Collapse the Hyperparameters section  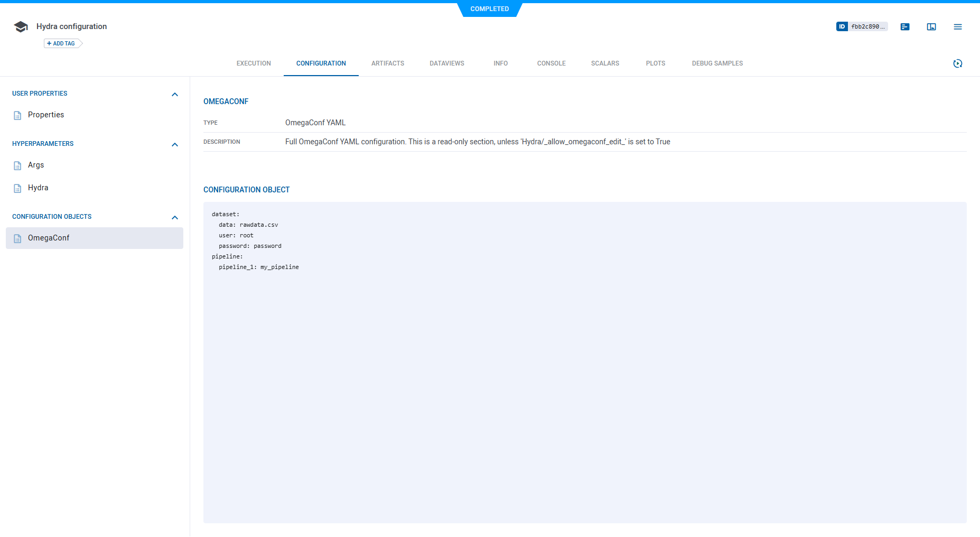click(x=175, y=144)
